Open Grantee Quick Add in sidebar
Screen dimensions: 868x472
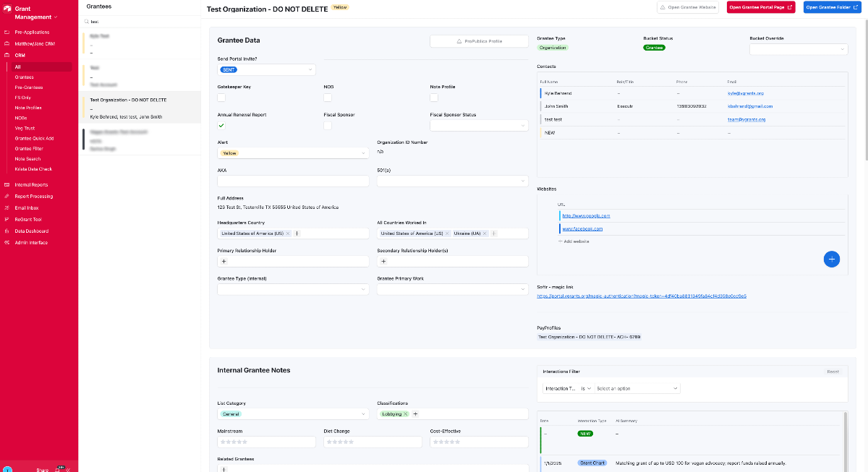click(x=34, y=138)
